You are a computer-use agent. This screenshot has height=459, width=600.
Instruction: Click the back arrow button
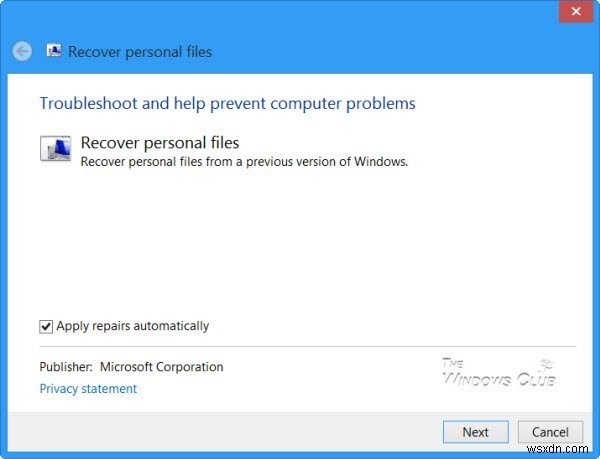pos(23,51)
